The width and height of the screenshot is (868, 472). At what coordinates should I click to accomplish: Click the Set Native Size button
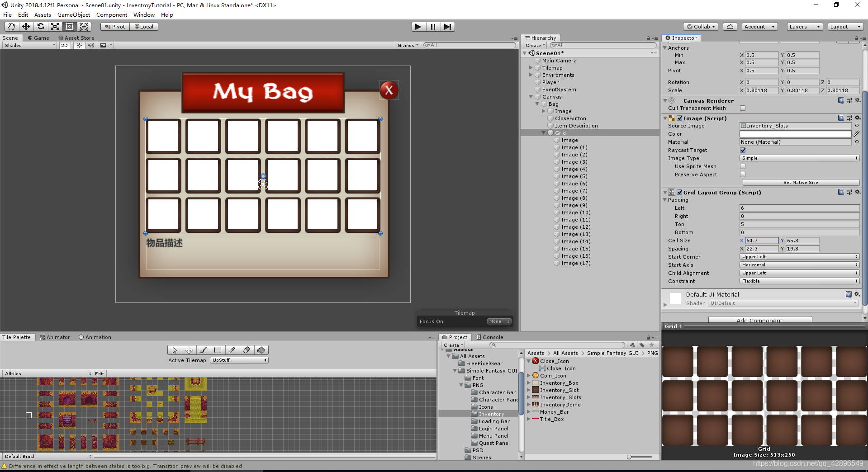[801, 182]
